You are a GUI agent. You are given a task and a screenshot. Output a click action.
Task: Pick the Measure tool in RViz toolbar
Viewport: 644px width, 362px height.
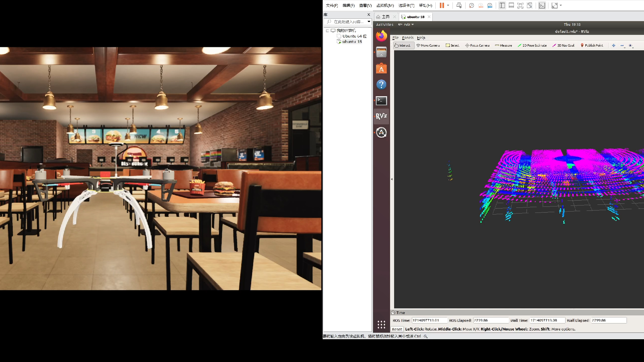point(503,45)
